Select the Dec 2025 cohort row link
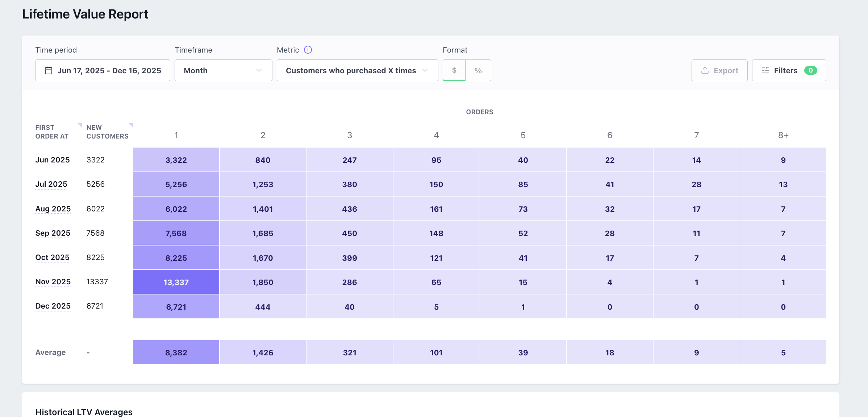 coord(53,306)
